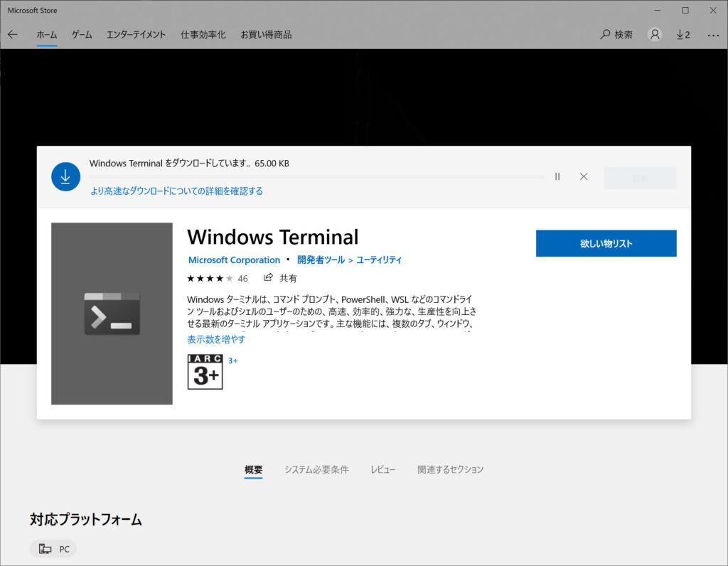Click the 対応プラットフォーム heading
This screenshot has width=728, height=566.
pos(86,519)
